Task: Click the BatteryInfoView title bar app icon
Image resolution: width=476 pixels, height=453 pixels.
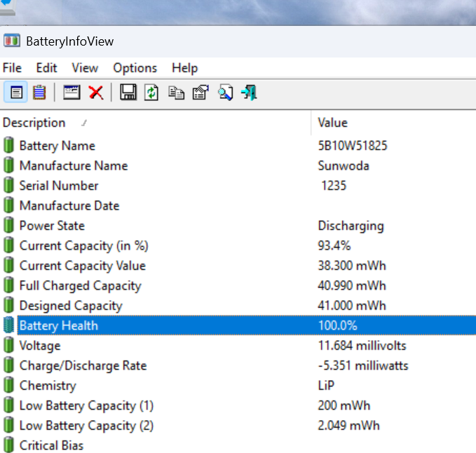Action: pyautogui.click(x=12, y=41)
